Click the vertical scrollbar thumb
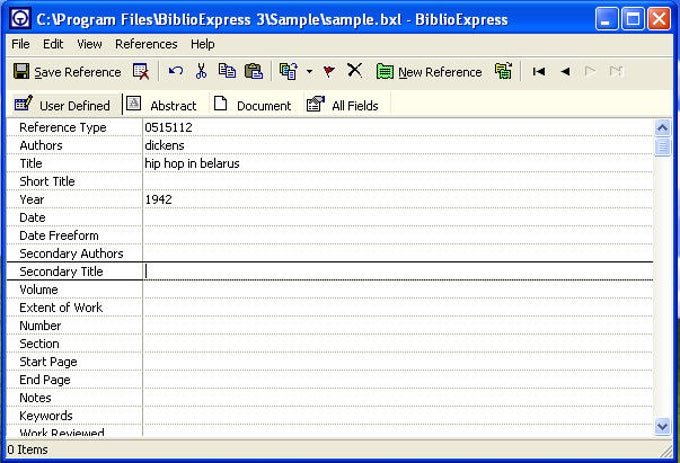Screen dimensions: 680x463 [662, 147]
